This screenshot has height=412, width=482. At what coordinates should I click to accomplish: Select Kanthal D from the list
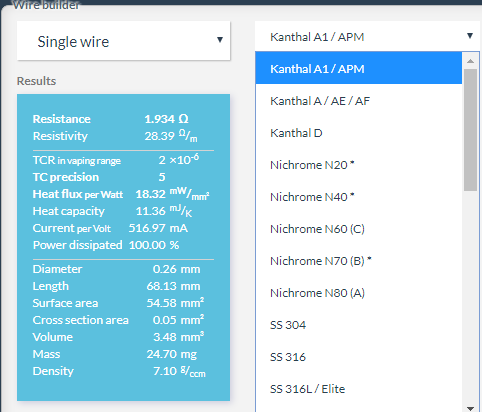click(x=359, y=132)
